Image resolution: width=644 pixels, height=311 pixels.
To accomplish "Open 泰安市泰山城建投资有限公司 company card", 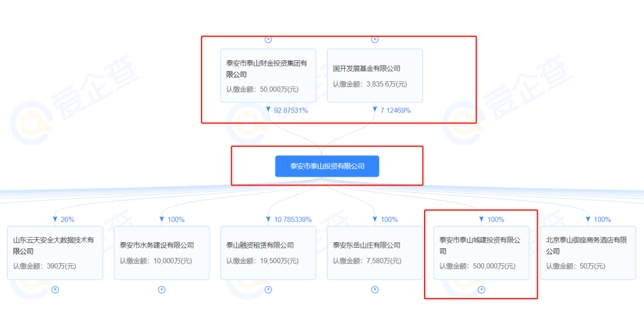I will 481,253.
